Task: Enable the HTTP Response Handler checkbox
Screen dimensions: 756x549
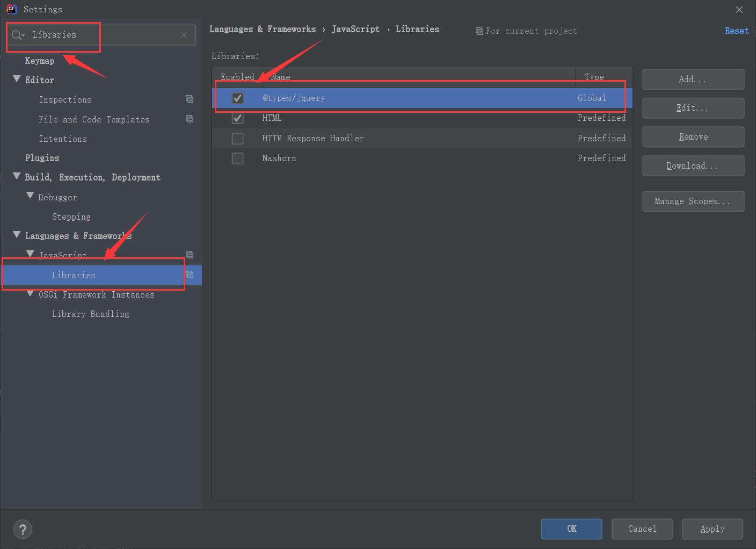Action: coord(237,139)
